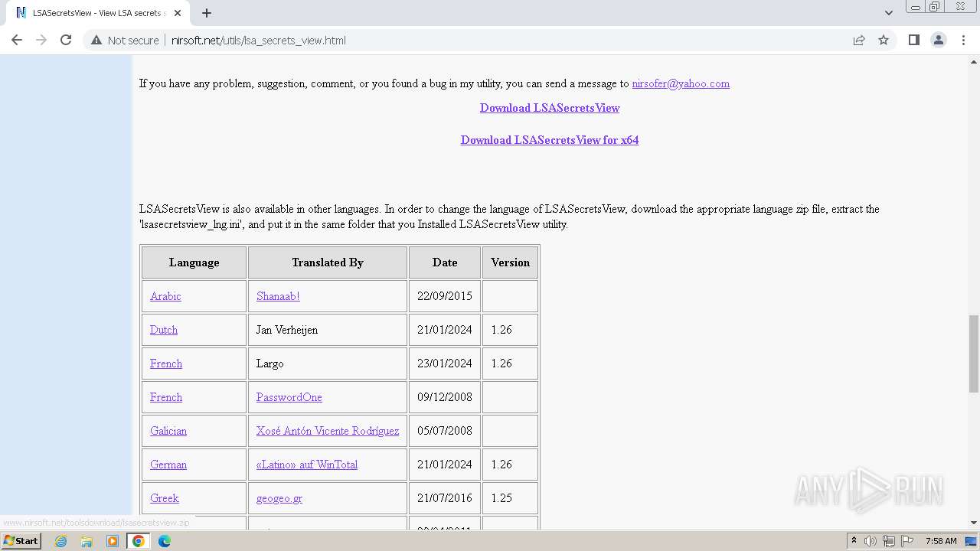Email nirsofer@yahoo.com link

pos(681,83)
